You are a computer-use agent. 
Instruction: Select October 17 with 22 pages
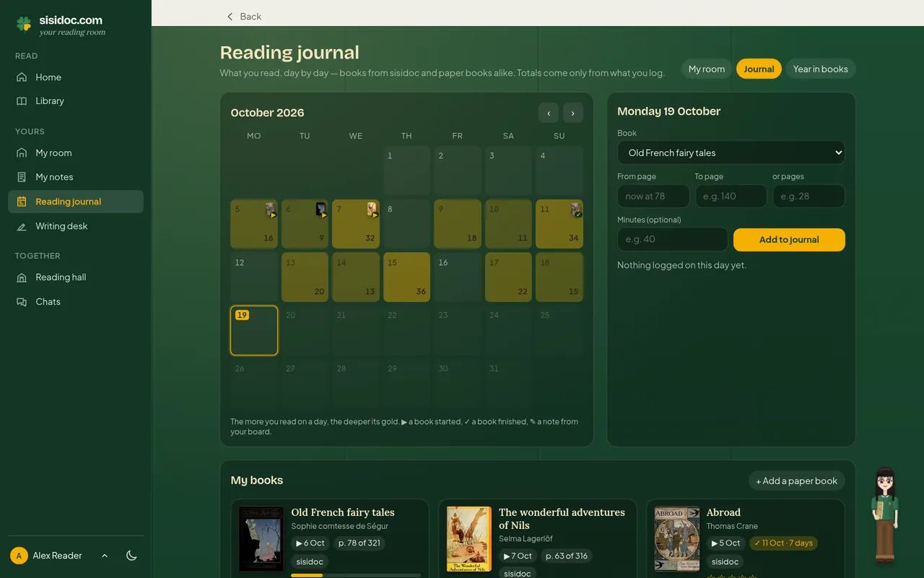[x=508, y=277]
